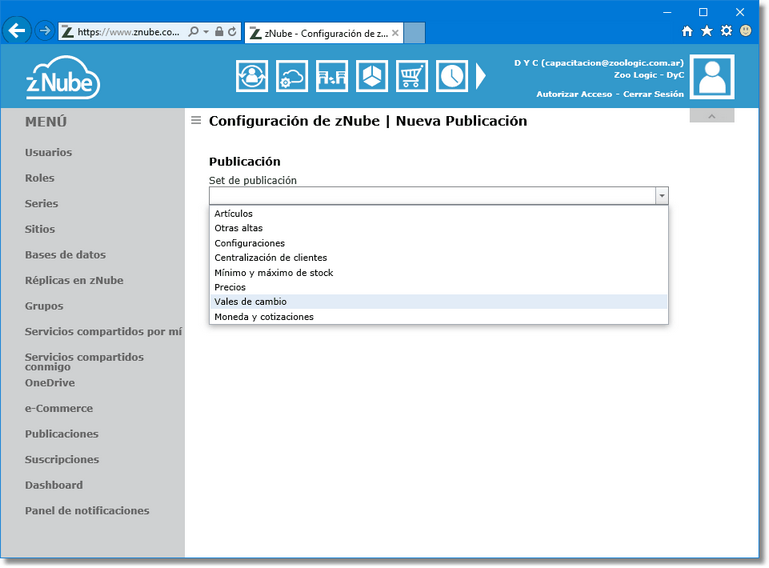Open Servicios compartidos conmigo
Image resolution: width=769 pixels, height=568 pixels.
point(84,361)
